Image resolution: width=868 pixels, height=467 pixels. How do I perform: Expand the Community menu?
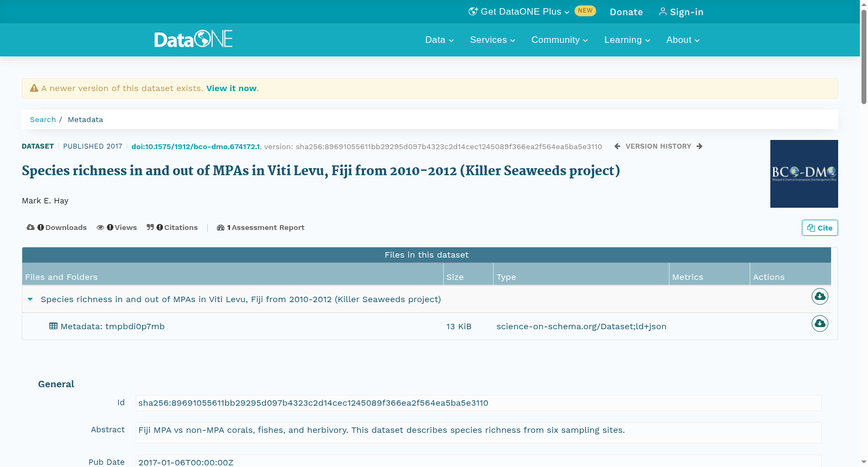[559, 40]
